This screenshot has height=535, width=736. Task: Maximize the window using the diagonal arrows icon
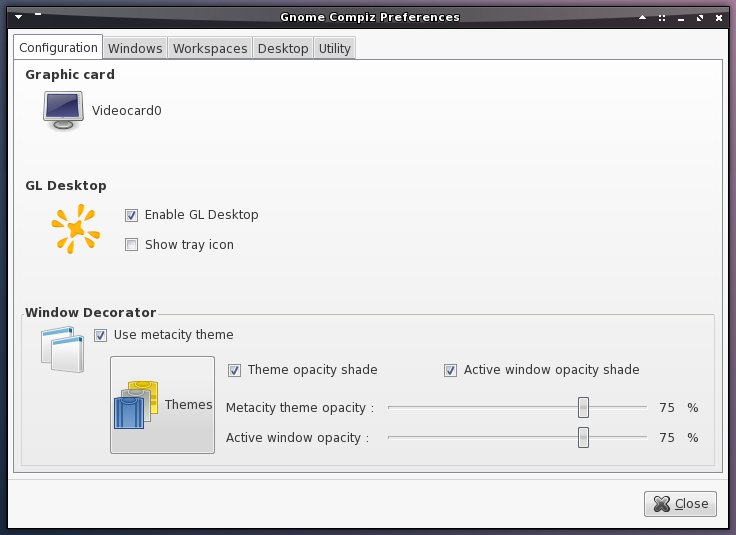[x=700, y=18]
